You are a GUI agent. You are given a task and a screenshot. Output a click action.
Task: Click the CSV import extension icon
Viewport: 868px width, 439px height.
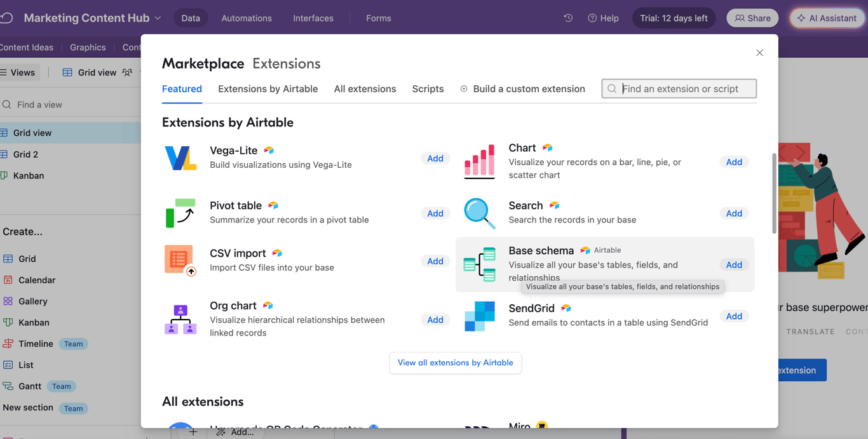(x=180, y=261)
